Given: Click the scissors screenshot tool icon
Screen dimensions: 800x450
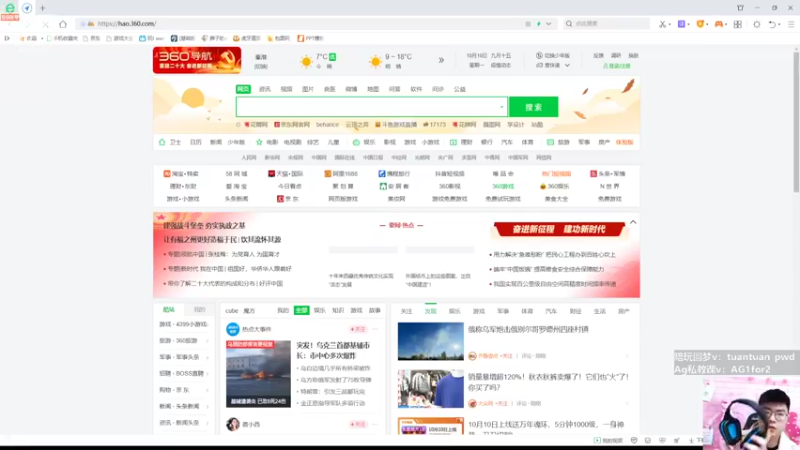Looking at the screenshot, I should click(x=662, y=24).
